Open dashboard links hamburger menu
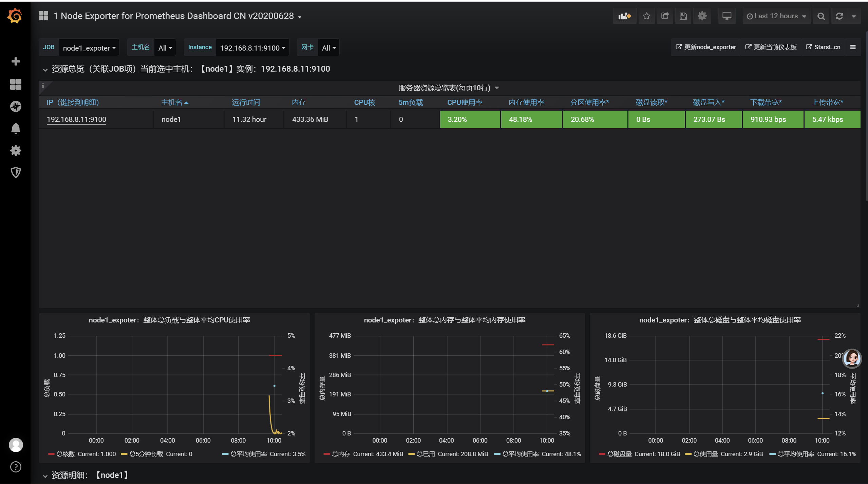Image resolution: width=868 pixels, height=484 pixels. pos(853,47)
